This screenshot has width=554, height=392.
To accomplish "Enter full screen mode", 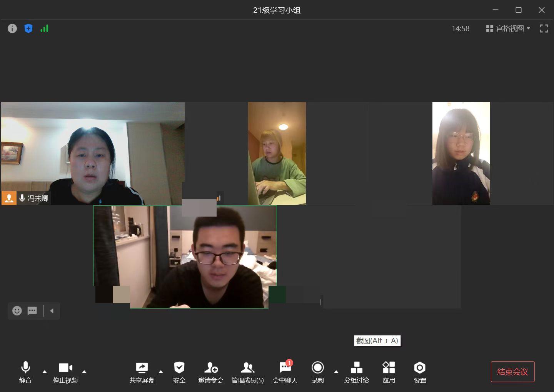I will [544, 28].
